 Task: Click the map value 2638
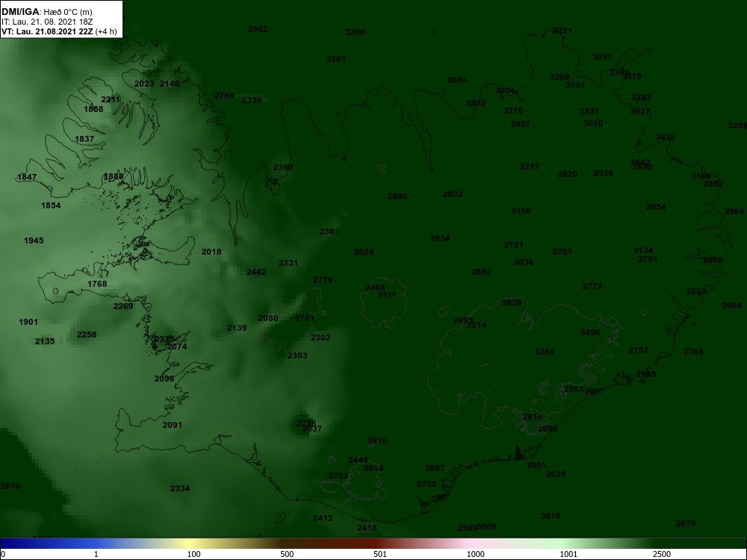(x=512, y=302)
